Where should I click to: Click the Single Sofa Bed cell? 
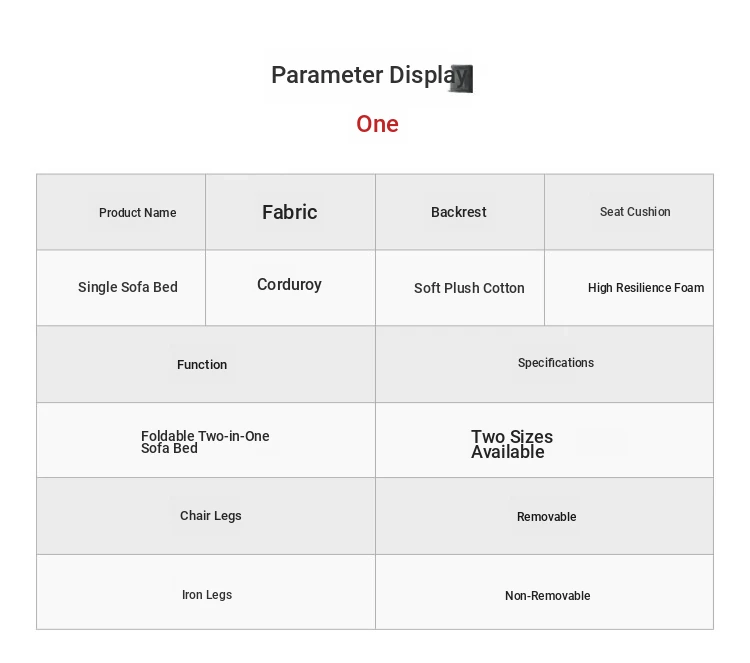click(x=128, y=287)
